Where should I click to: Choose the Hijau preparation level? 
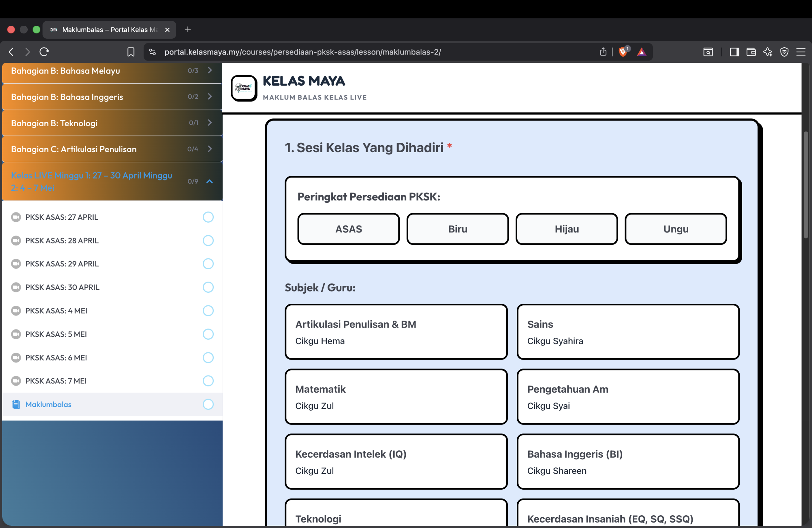click(567, 229)
